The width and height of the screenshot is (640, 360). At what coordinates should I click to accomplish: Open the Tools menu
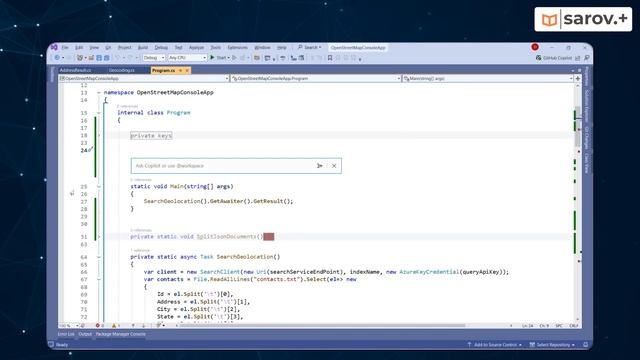click(x=216, y=47)
